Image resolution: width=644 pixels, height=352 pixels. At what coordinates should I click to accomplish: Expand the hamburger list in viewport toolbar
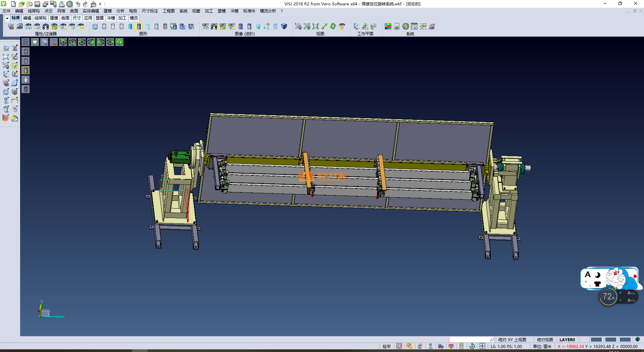pos(25,42)
